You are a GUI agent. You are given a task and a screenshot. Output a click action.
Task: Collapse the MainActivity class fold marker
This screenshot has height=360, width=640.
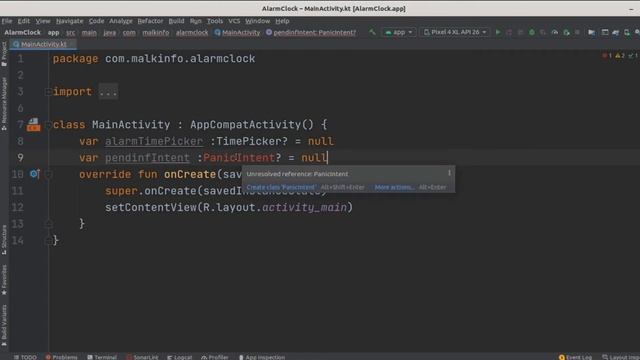48,125
